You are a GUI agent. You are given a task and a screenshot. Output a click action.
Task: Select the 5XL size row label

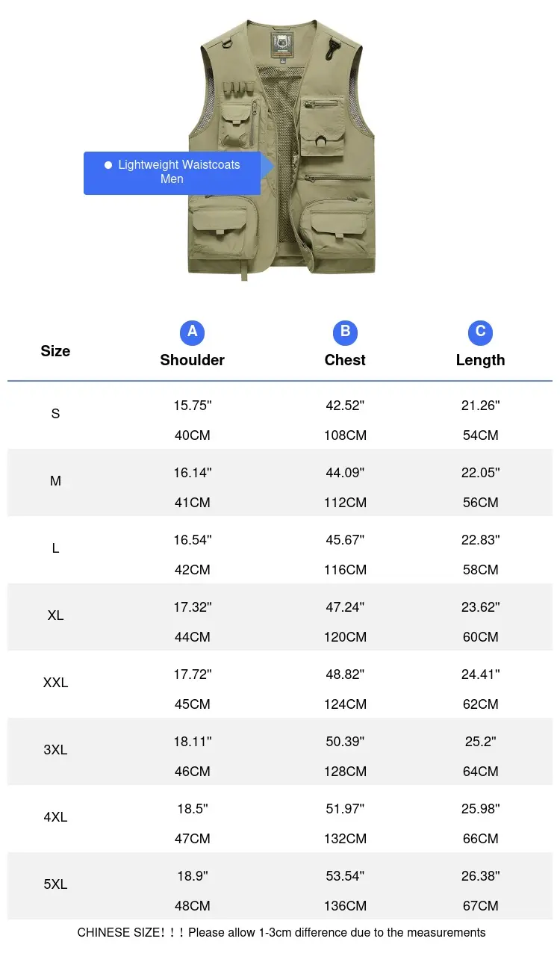coord(55,884)
